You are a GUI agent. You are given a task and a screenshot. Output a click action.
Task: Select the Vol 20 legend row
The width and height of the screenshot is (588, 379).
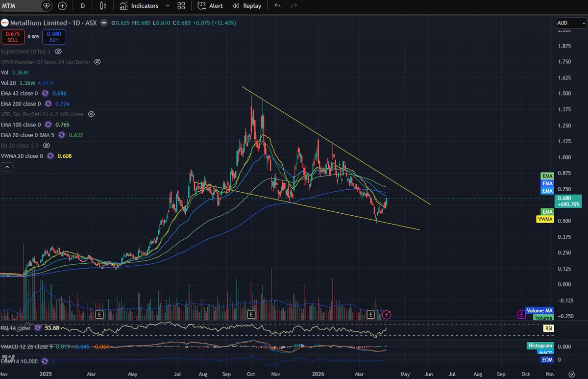click(x=27, y=83)
